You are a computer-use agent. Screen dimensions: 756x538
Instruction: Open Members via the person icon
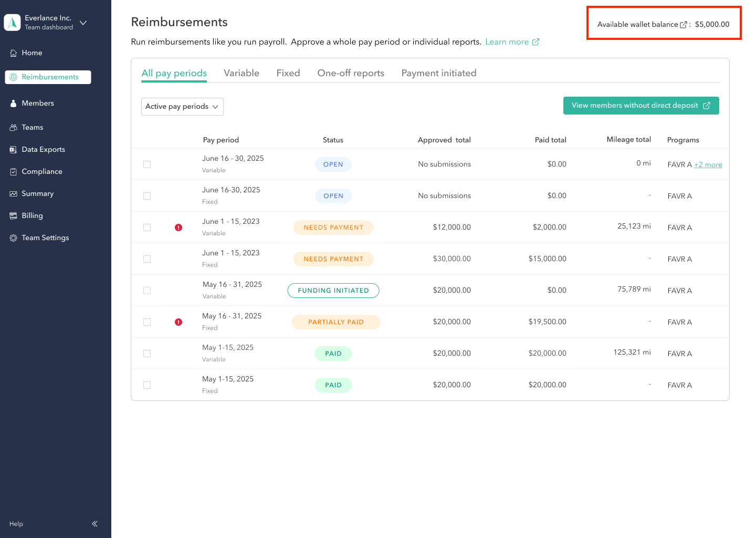(x=13, y=103)
